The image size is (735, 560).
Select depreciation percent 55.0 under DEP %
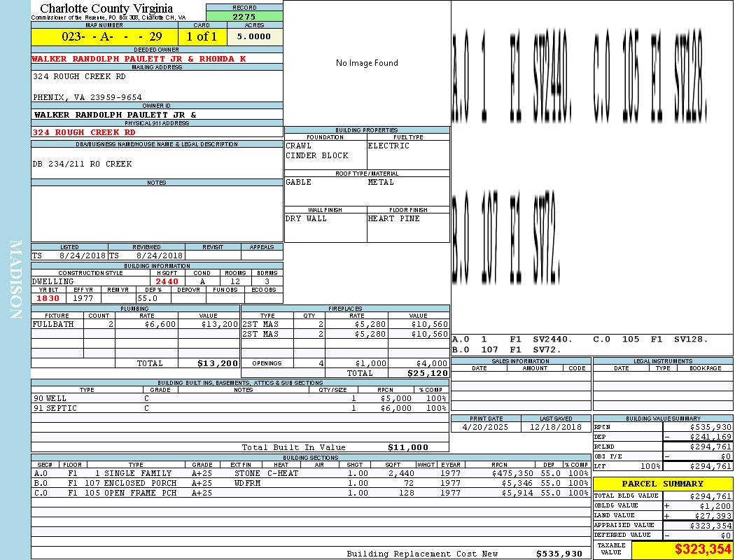147,298
